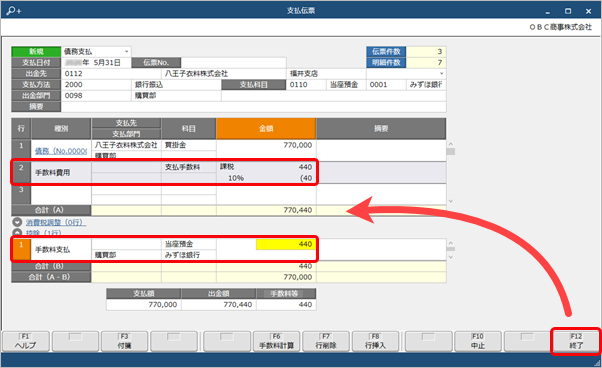Click up arrow of deduction grid scrollbar

(451, 243)
